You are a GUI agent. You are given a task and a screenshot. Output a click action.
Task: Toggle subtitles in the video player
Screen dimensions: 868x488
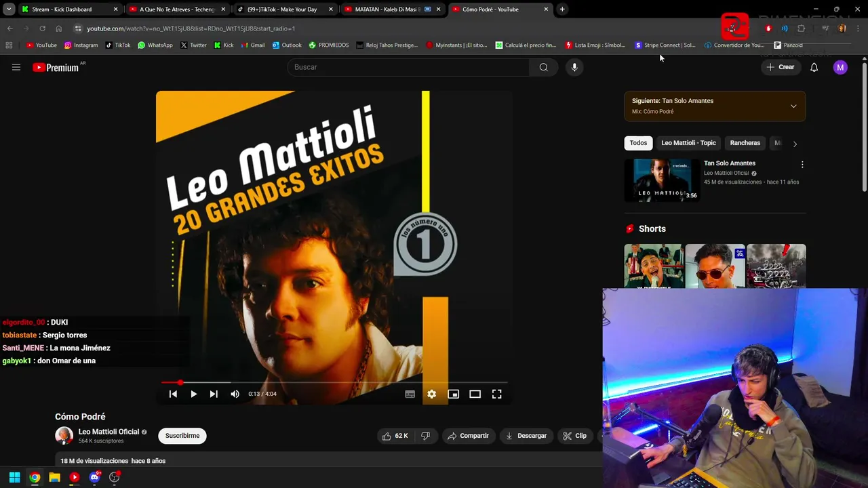(410, 394)
